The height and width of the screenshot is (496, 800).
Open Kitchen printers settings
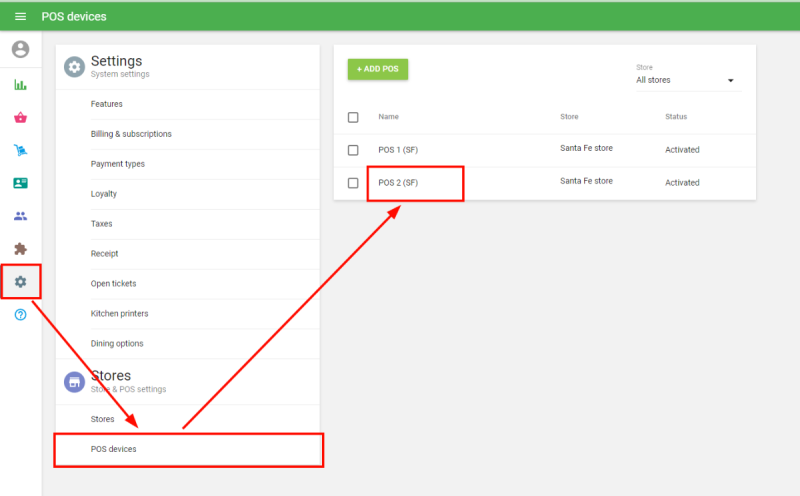click(119, 314)
